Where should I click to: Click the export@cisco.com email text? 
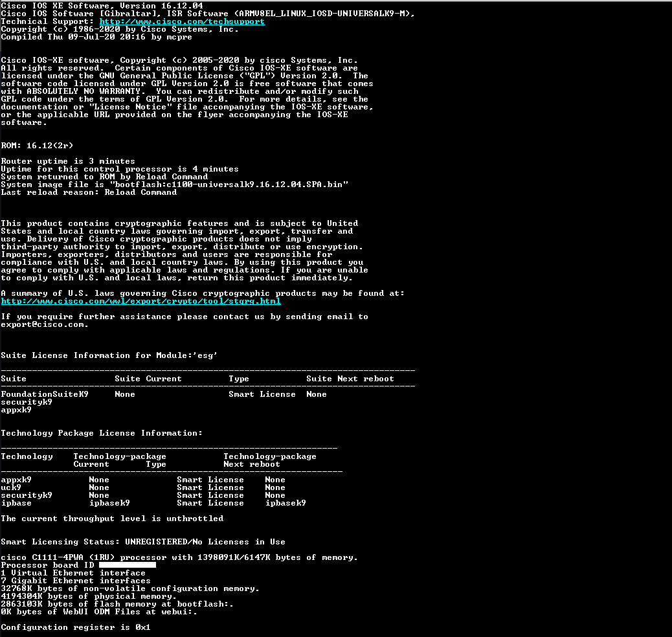[x=43, y=324]
